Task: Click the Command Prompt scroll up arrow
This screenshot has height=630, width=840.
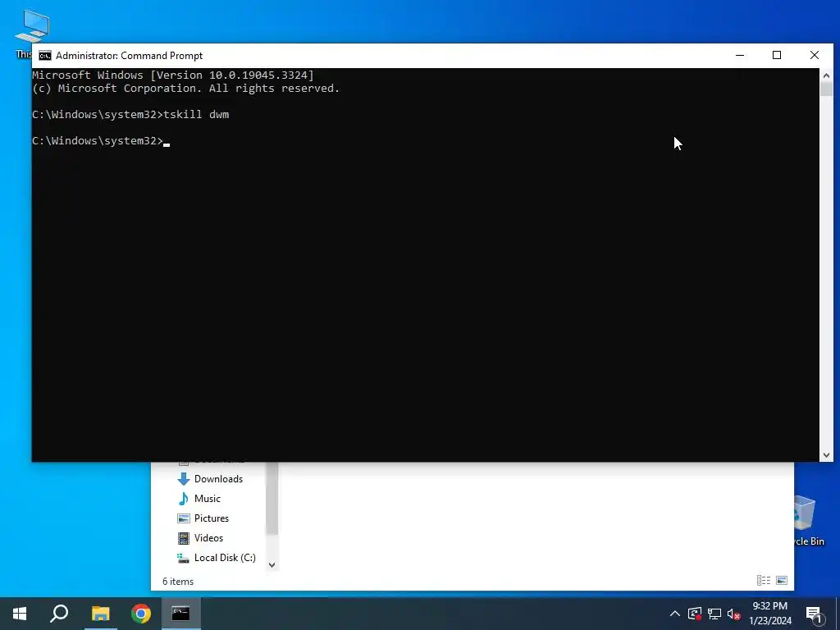Action: (826, 75)
